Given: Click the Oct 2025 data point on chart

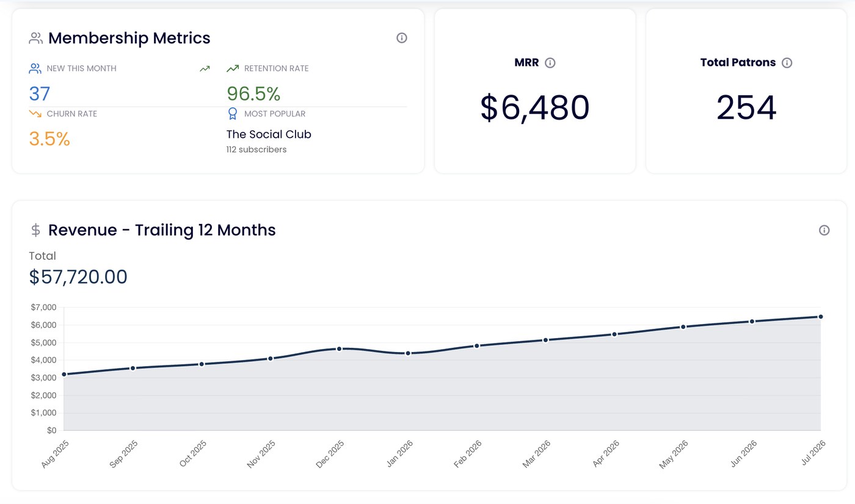Looking at the screenshot, I should (202, 364).
